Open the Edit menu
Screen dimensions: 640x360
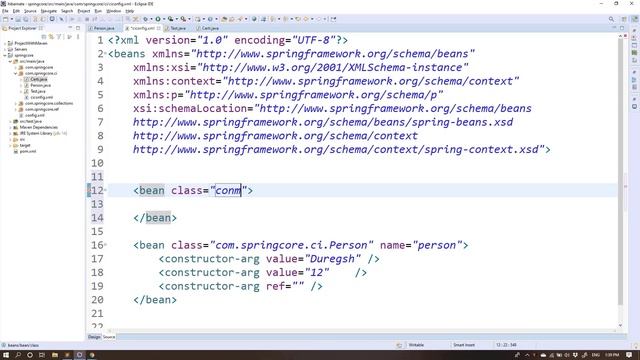pyautogui.click(x=16, y=11)
